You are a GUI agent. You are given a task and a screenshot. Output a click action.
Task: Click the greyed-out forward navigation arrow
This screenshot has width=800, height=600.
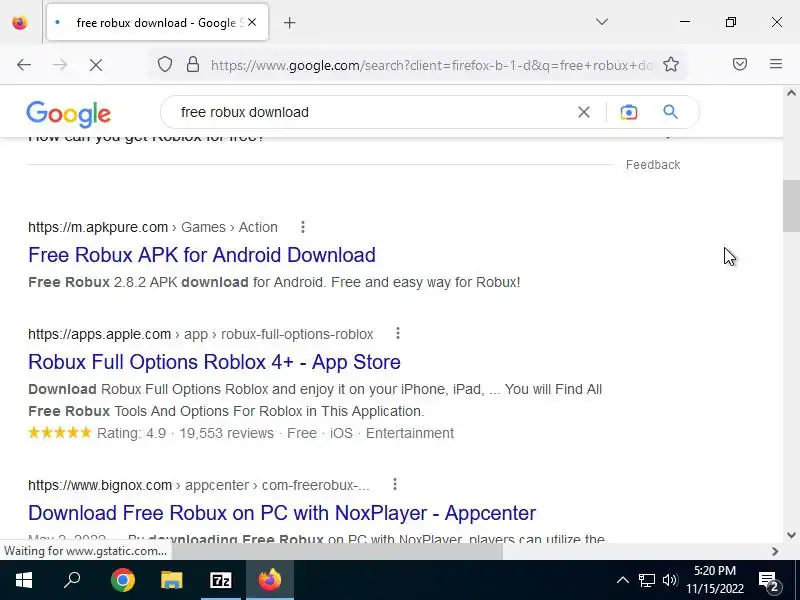click(60, 65)
